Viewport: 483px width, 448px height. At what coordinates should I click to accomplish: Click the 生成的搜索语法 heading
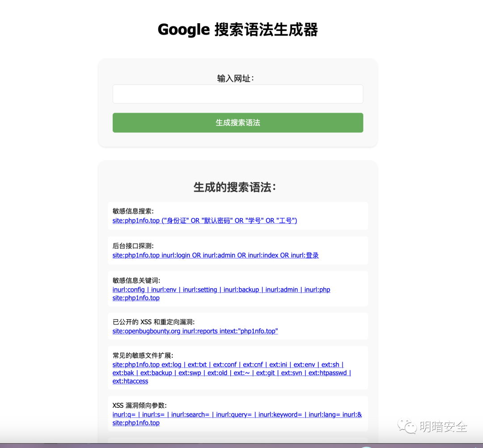pyautogui.click(x=235, y=187)
